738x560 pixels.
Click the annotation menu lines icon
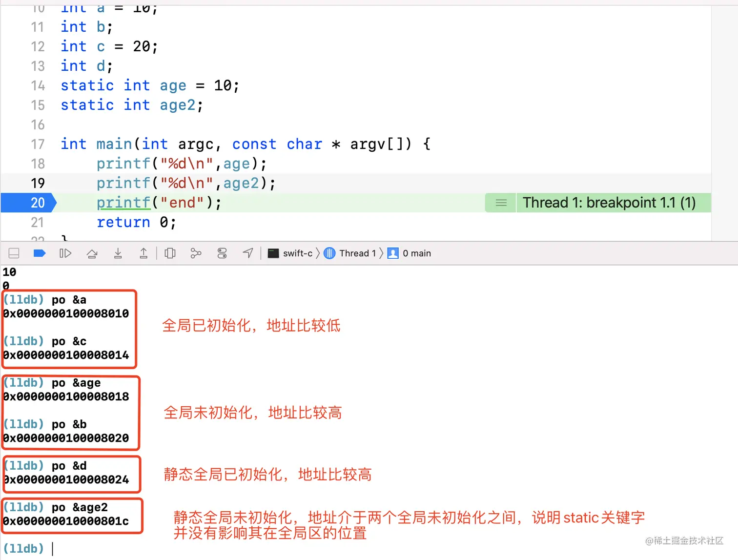pyautogui.click(x=501, y=203)
